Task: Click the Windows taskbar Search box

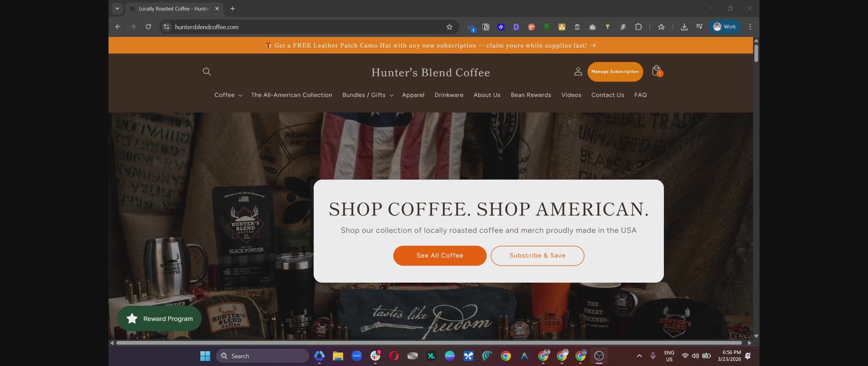Action: 262,356
